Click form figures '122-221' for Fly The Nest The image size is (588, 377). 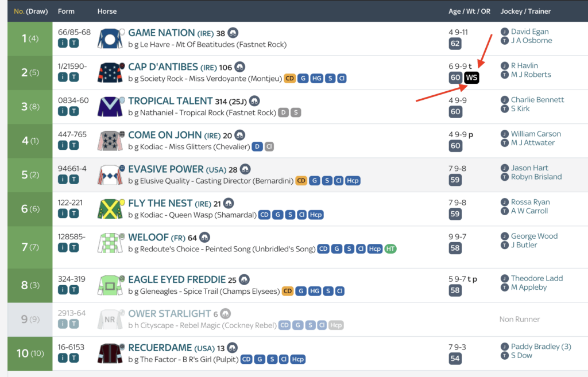click(70, 203)
